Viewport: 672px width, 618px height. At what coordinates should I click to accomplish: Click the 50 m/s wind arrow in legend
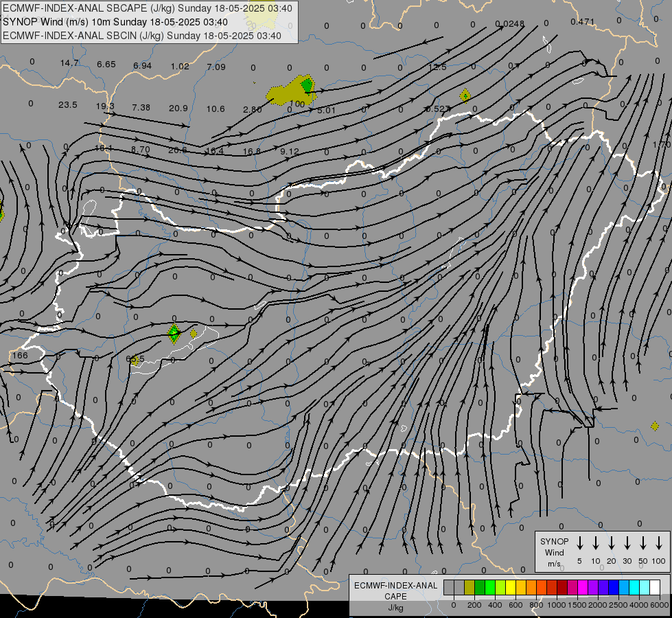pyautogui.click(x=643, y=543)
